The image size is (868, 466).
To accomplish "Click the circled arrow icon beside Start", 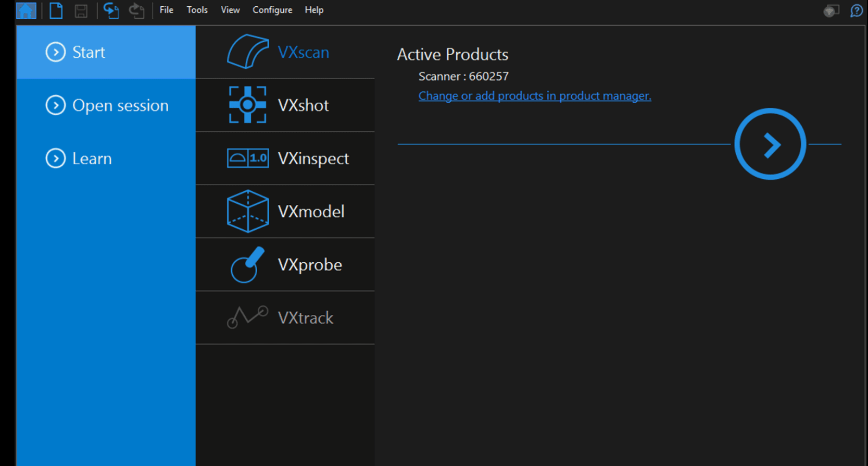I will [56, 52].
